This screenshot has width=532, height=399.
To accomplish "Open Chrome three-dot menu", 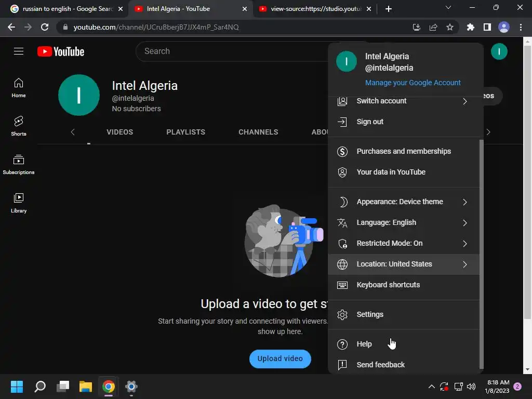I will (521, 27).
